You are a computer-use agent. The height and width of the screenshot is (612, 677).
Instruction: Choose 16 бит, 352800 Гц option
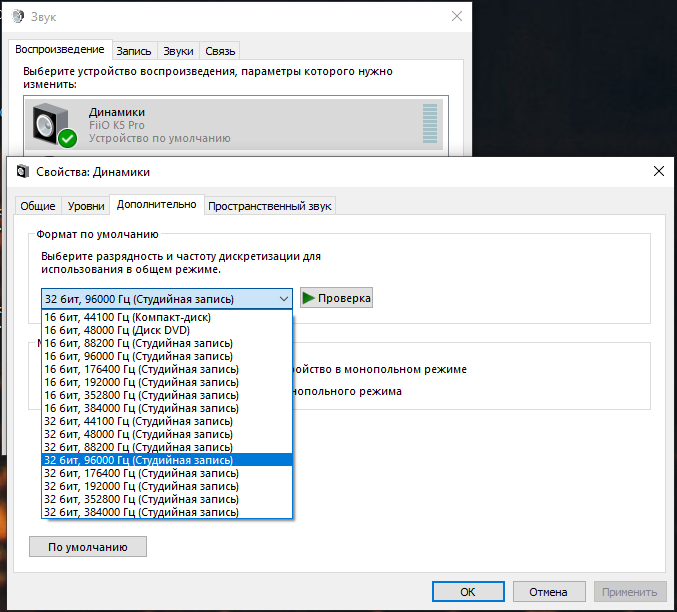167,395
